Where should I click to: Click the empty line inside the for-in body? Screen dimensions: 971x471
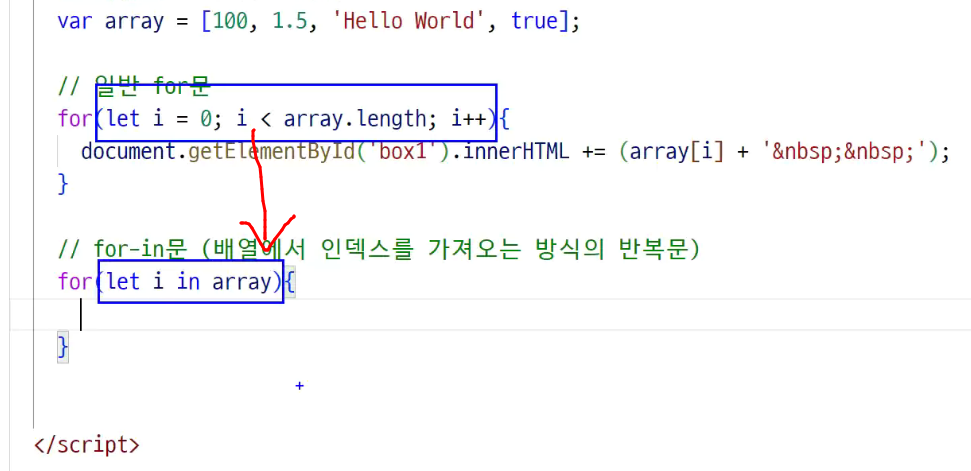pos(490,314)
